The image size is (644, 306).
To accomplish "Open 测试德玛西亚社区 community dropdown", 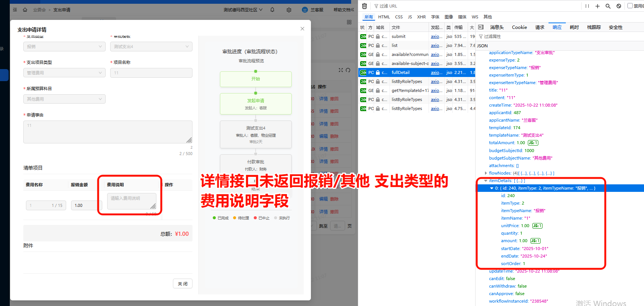I will point(243,10).
